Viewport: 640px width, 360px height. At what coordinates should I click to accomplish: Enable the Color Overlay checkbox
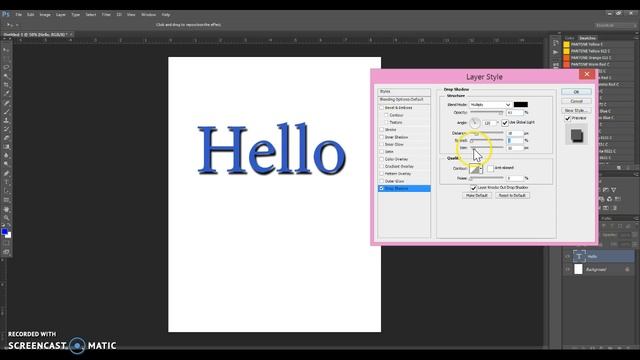pyautogui.click(x=382, y=159)
